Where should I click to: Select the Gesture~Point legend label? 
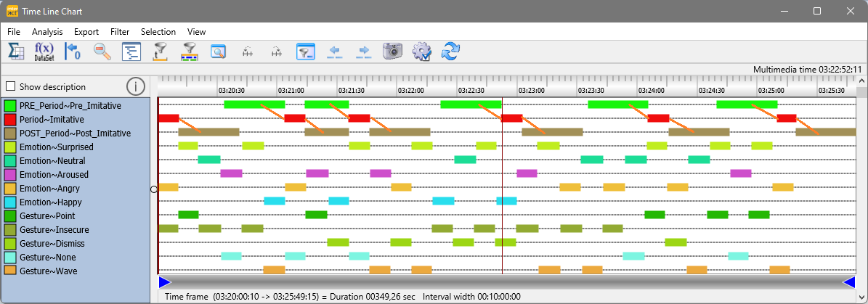click(48, 216)
